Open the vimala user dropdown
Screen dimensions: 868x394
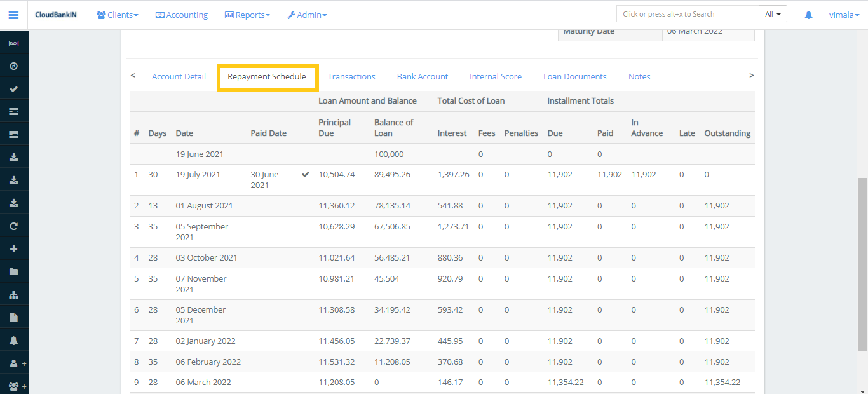[x=843, y=14]
